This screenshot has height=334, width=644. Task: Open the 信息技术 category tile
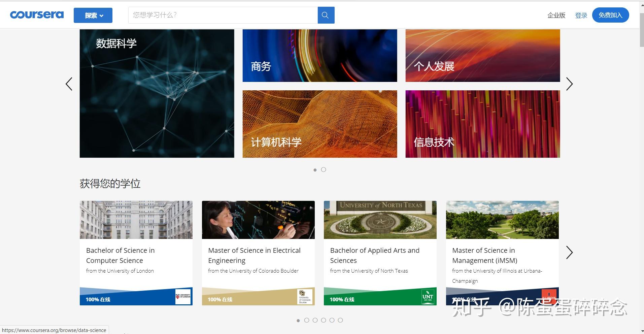[483, 124]
